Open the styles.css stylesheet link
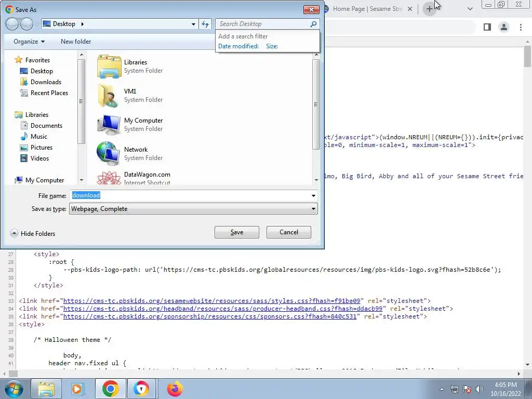Viewport: 532px width, 399px height. tap(212, 301)
